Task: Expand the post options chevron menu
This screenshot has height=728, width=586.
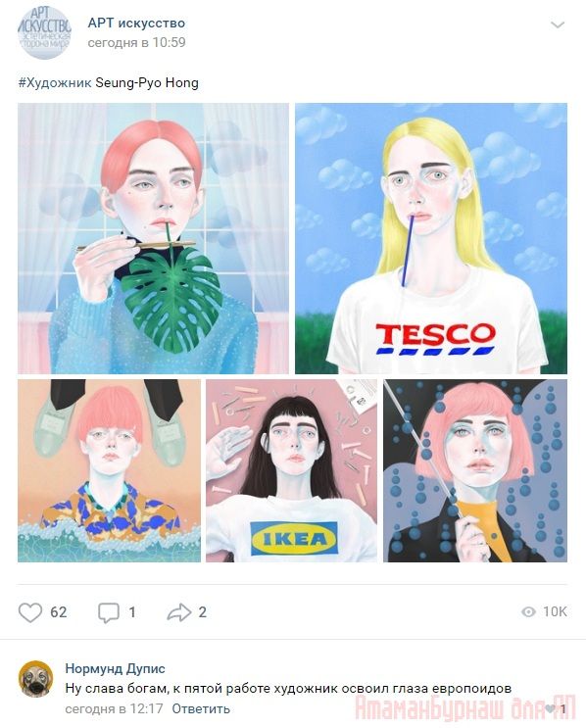Action: (x=558, y=24)
